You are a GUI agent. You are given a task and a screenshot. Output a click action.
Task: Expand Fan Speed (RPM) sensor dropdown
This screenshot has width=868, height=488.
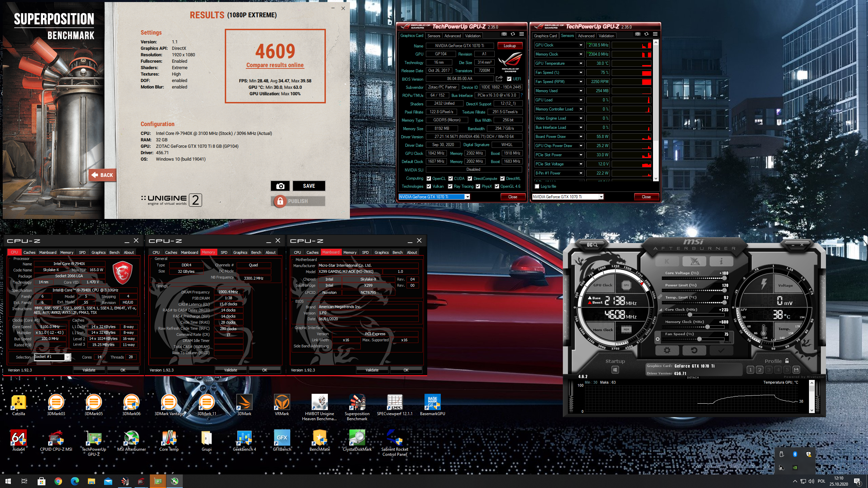580,82
